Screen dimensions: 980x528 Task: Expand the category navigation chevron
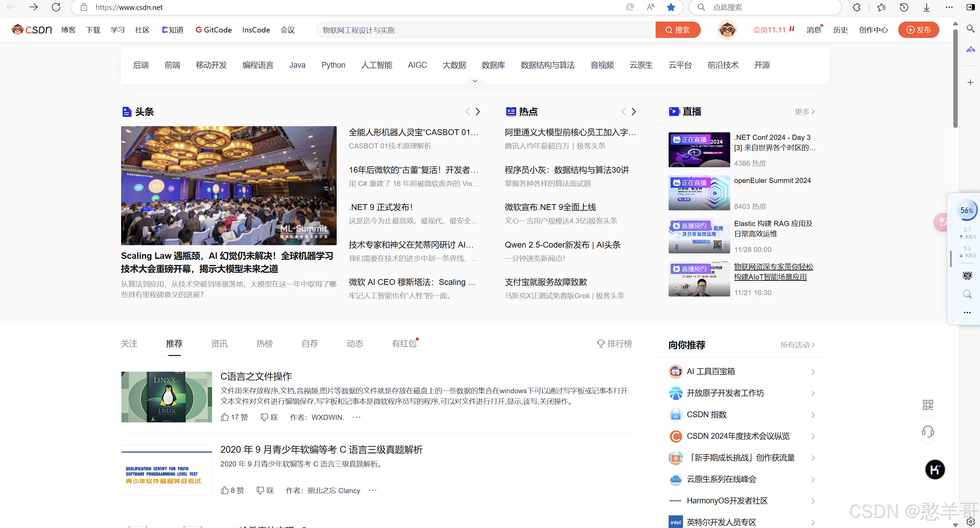475,81
